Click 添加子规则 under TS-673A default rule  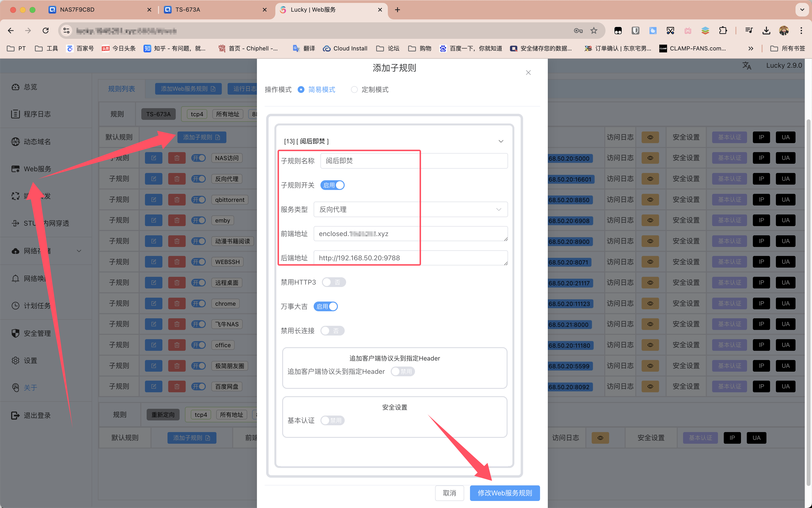click(201, 137)
